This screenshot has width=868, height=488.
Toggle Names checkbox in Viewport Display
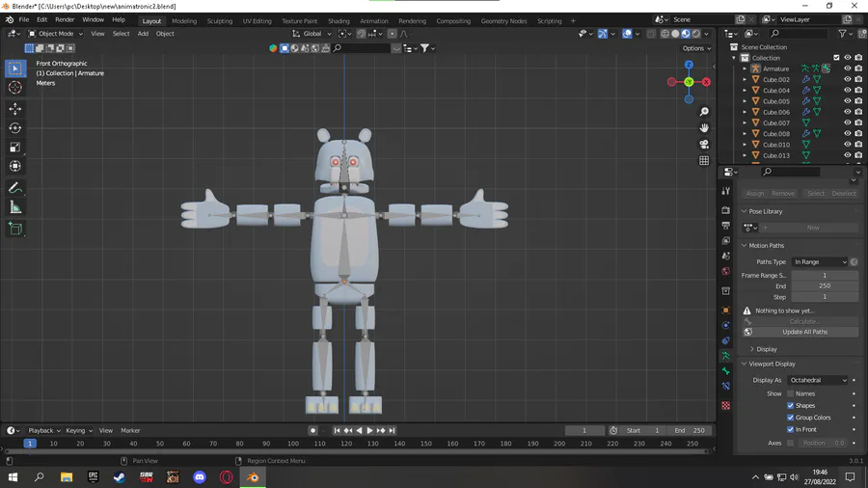tap(790, 393)
